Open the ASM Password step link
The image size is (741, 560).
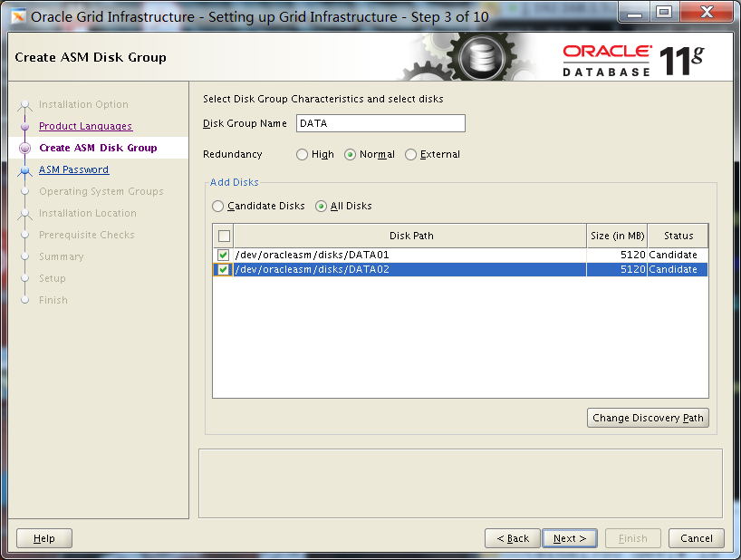click(x=73, y=169)
